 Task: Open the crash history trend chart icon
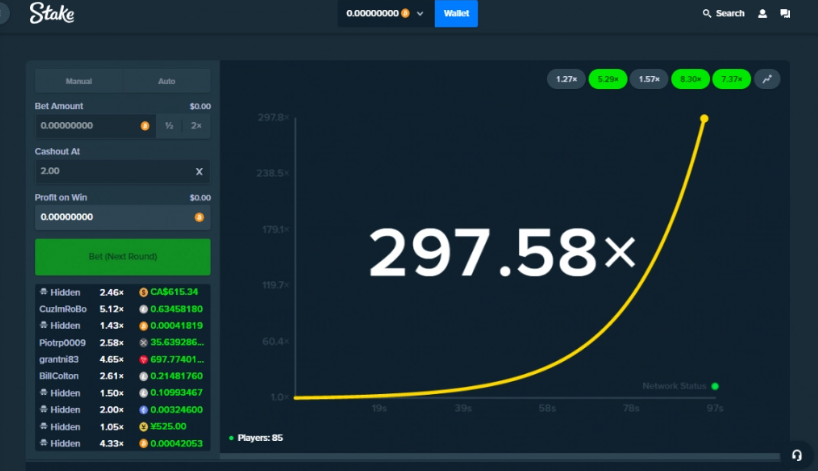[767, 79]
